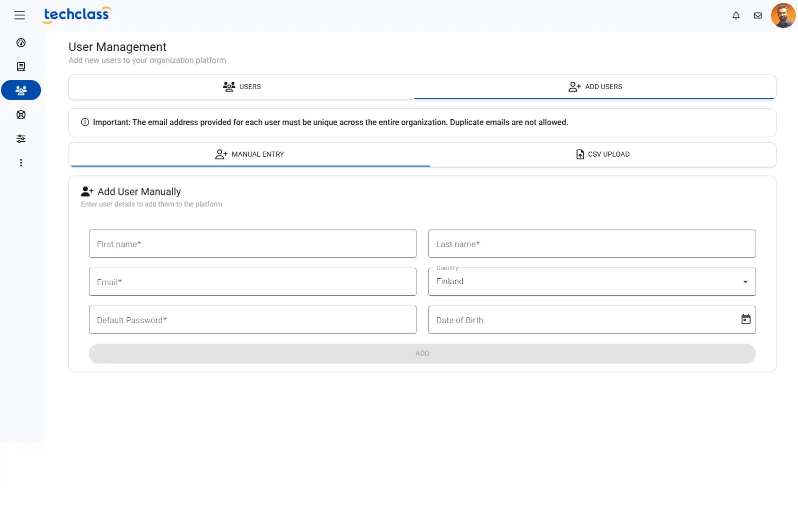Select the CSV Upload tab
This screenshot has width=798, height=532.
click(x=602, y=154)
